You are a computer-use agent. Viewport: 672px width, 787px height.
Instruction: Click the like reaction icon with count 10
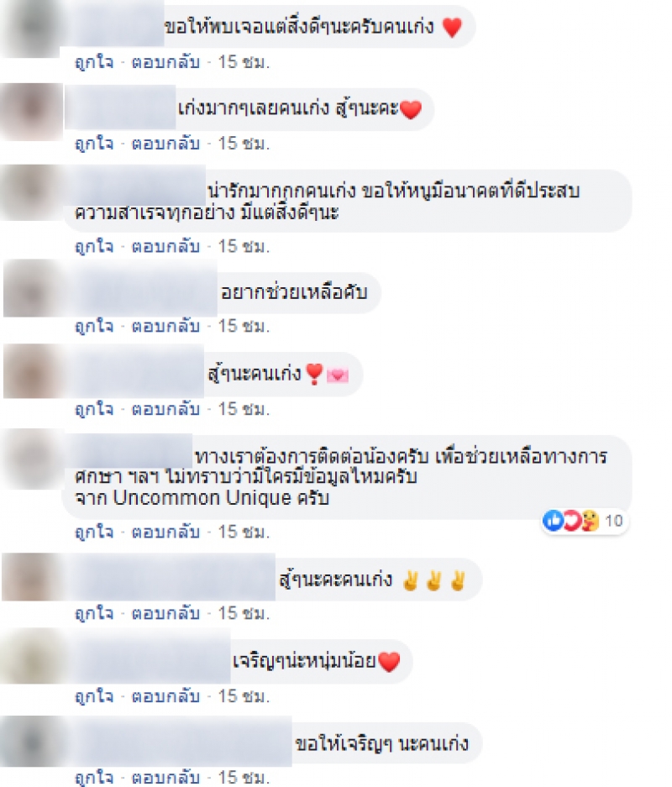[x=553, y=521]
